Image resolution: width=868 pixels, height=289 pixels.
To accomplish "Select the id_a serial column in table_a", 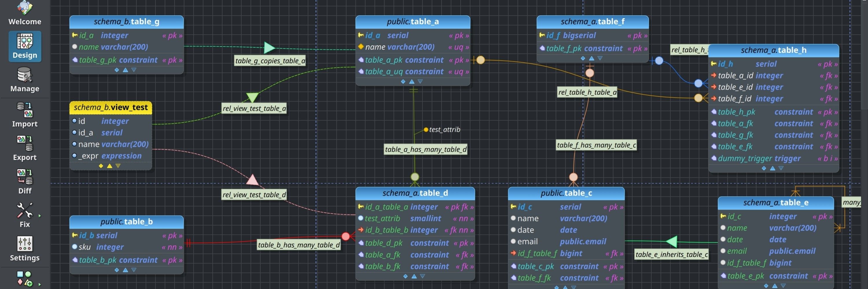I will click(413, 35).
